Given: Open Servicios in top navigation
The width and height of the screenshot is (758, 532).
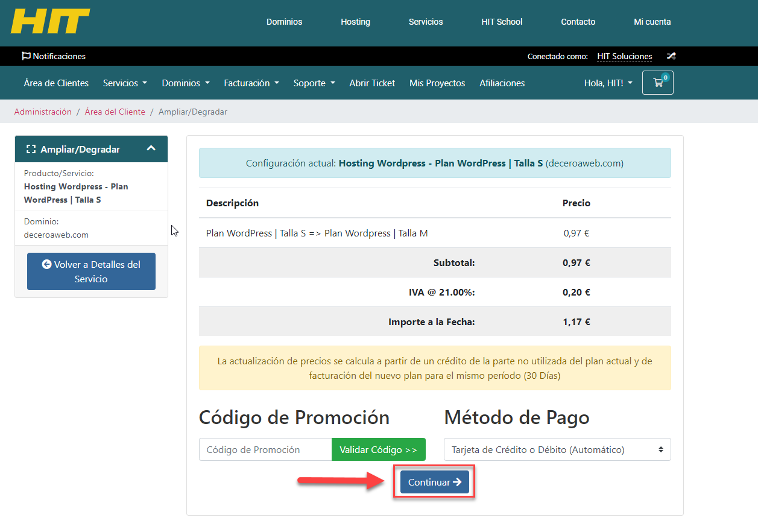Looking at the screenshot, I should point(426,22).
